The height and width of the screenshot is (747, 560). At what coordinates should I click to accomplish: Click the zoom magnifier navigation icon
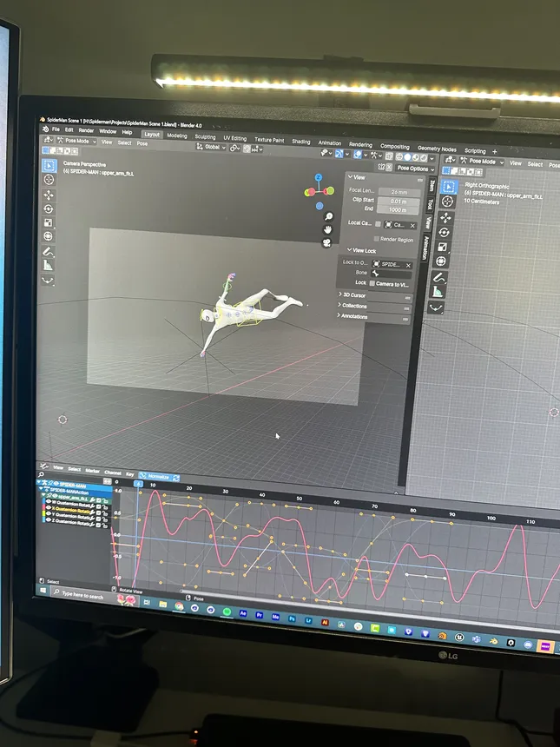coord(328,217)
